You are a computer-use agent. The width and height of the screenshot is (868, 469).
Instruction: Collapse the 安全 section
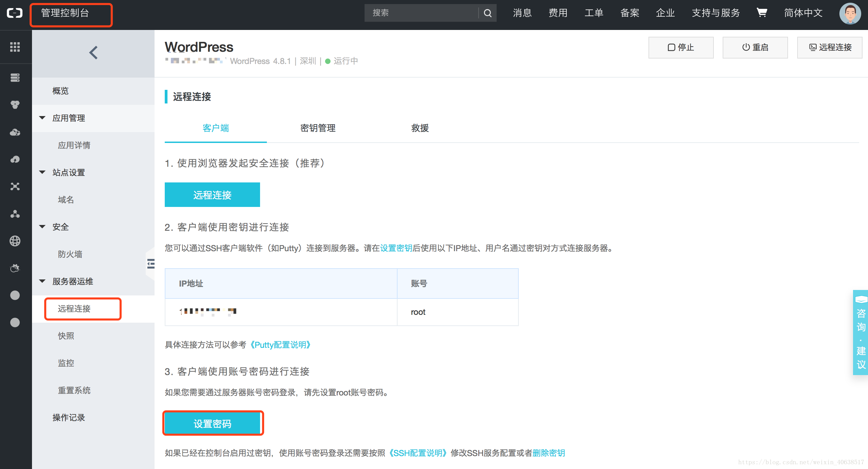pos(43,227)
